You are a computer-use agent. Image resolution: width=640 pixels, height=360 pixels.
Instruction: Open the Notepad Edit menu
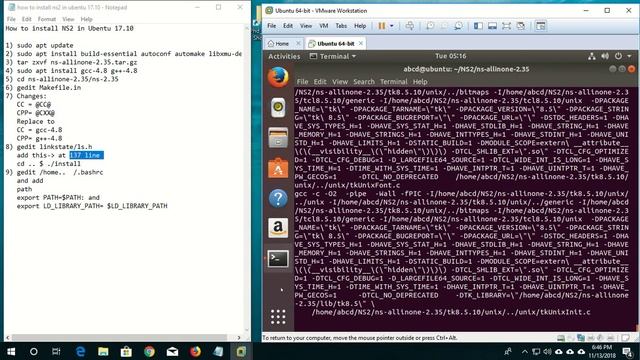click(x=27, y=19)
